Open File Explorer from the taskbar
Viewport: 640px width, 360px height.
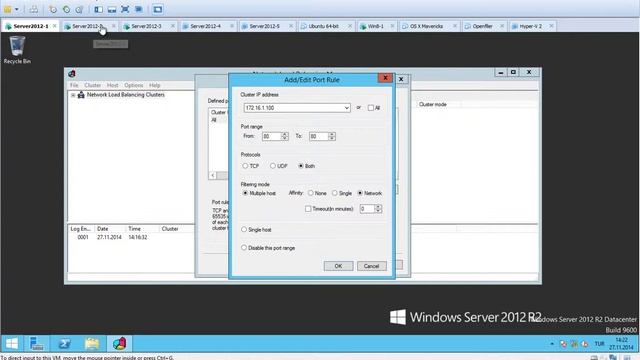point(92,344)
